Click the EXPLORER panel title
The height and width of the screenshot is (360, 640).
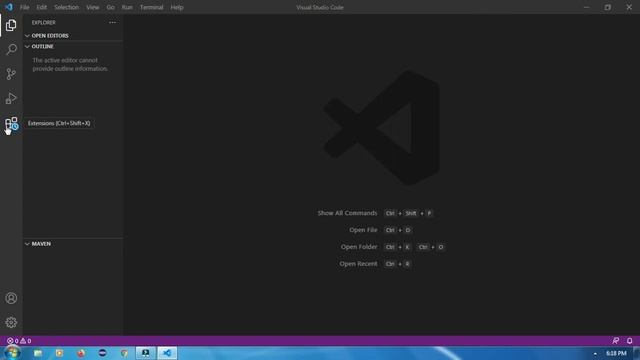tap(44, 23)
